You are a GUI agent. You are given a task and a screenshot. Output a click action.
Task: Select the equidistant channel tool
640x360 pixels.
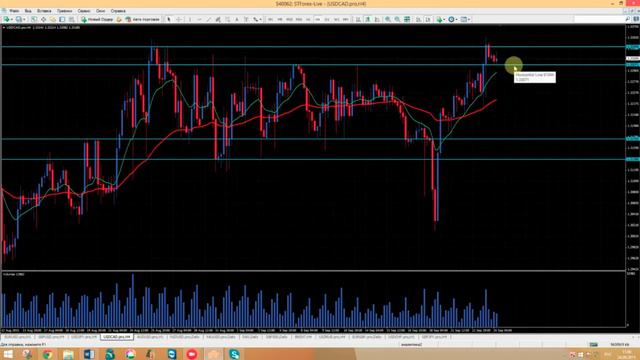(x=218, y=19)
